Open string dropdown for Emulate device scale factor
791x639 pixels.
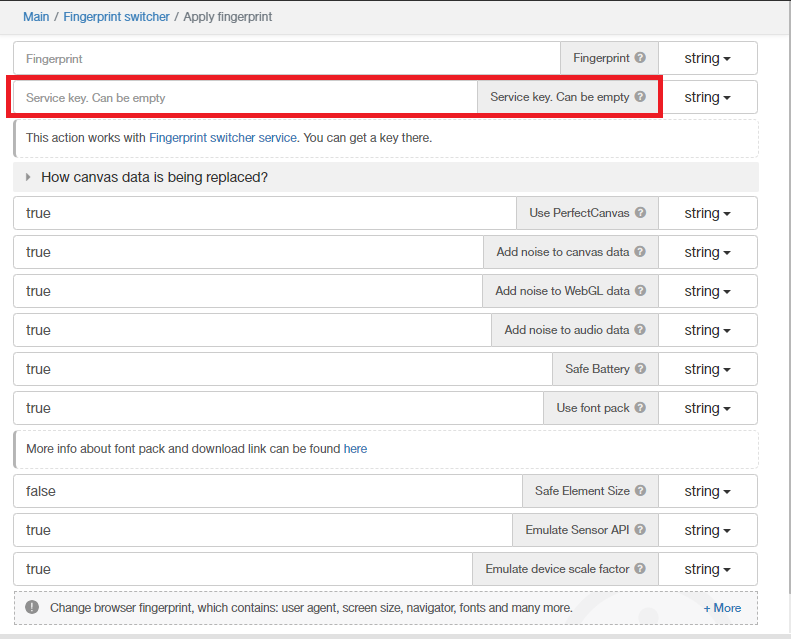pyautogui.click(x=707, y=569)
